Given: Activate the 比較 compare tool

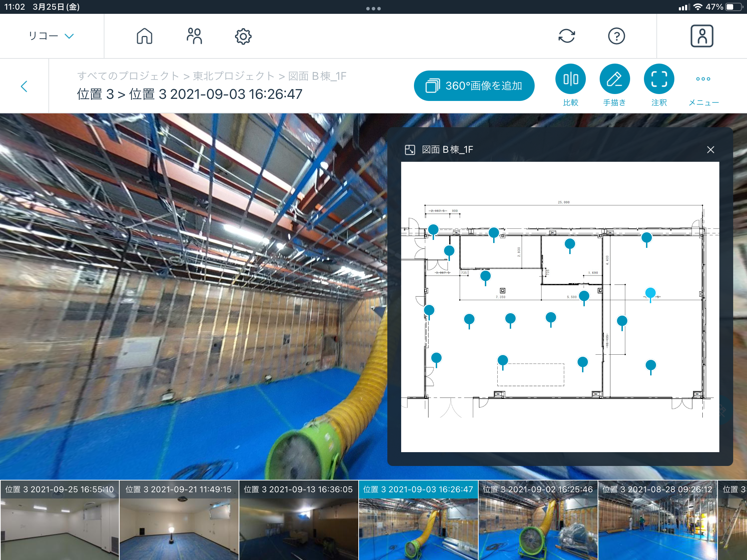Looking at the screenshot, I should pyautogui.click(x=570, y=79).
